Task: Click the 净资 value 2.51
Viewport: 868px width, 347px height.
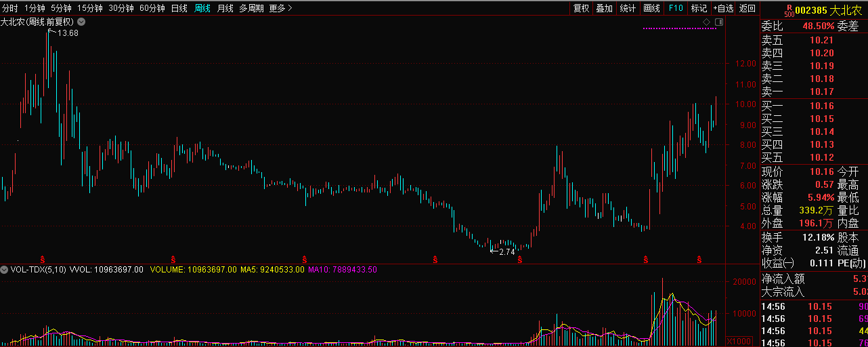Action: [x=824, y=250]
